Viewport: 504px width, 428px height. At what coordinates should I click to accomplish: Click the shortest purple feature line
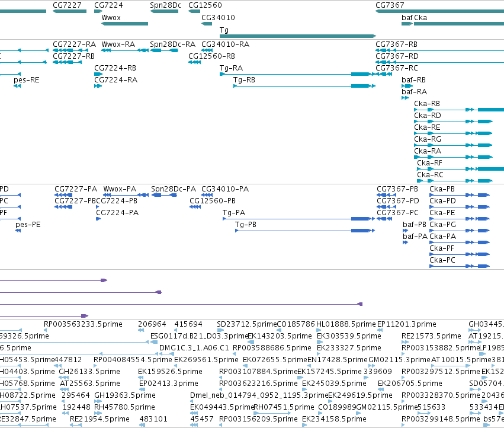click(x=44, y=316)
